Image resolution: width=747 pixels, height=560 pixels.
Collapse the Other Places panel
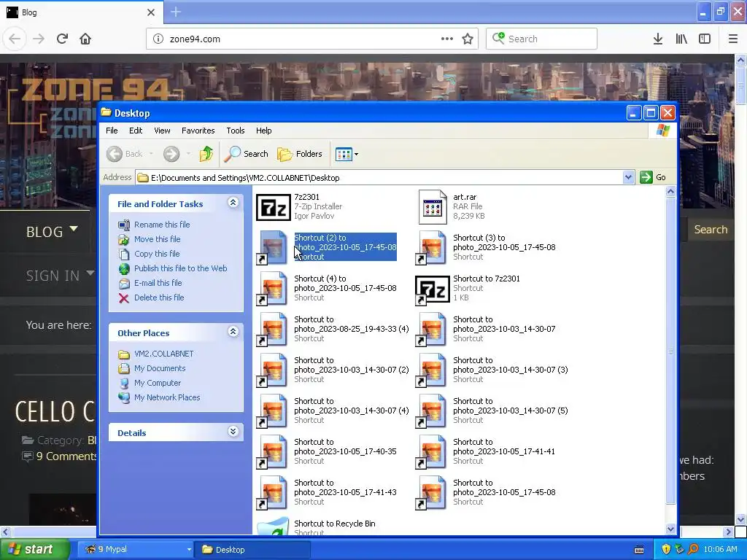(x=233, y=332)
